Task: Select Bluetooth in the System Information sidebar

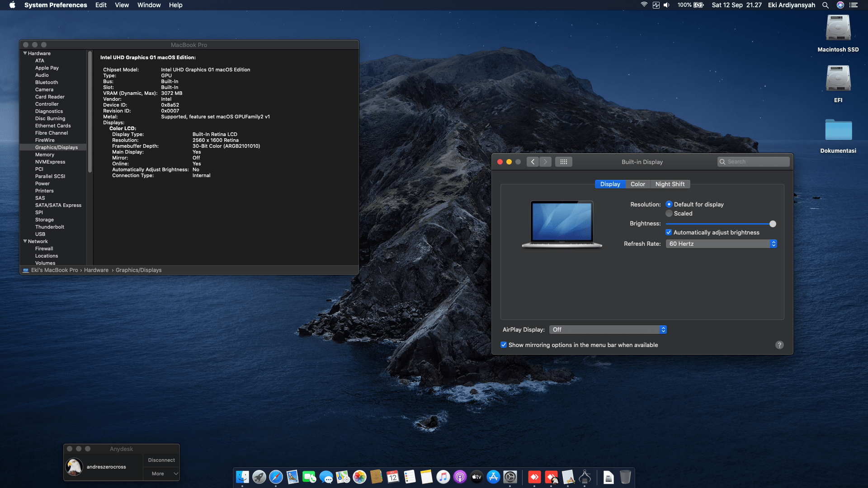Action: click(46, 82)
